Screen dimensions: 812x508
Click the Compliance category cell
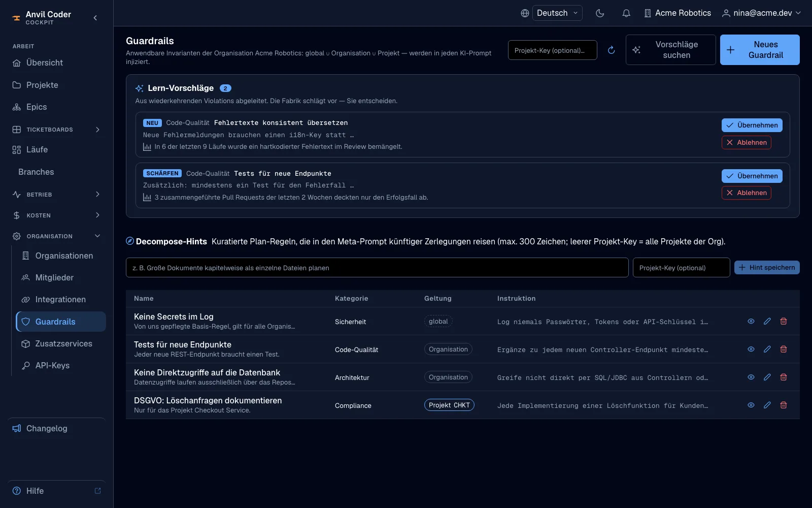click(353, 405)
